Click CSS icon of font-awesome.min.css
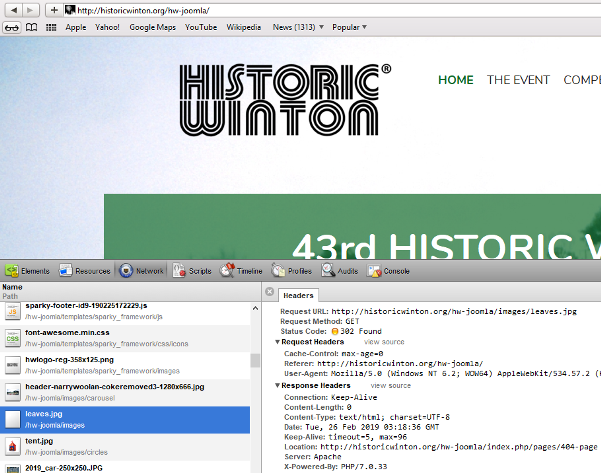This screenshot has height=473, width=601. coord(13,338)
